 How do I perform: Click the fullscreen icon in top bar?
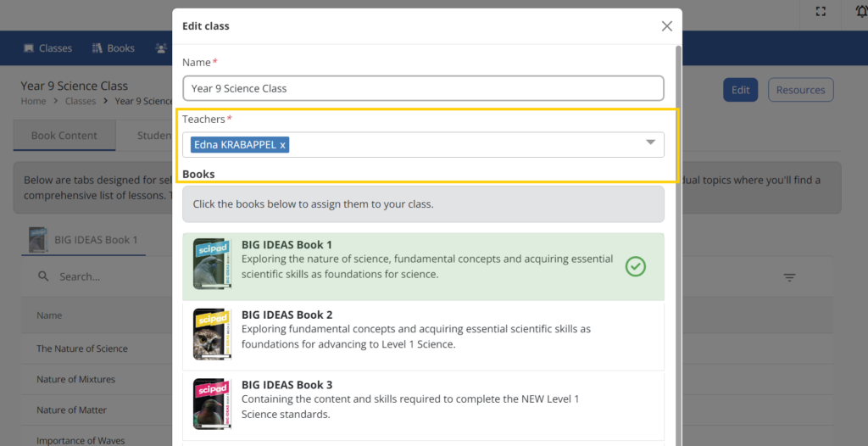click(821, 12)
